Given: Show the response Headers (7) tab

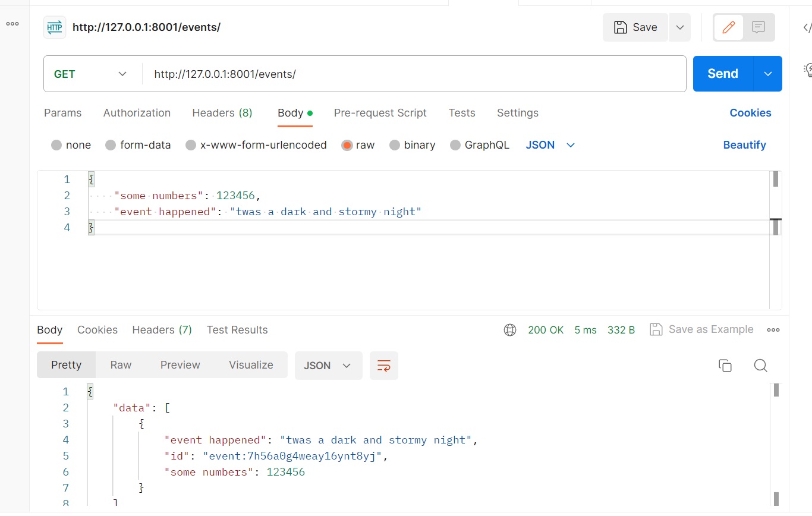Looking at the screenshot, I should tap(162, 330).
